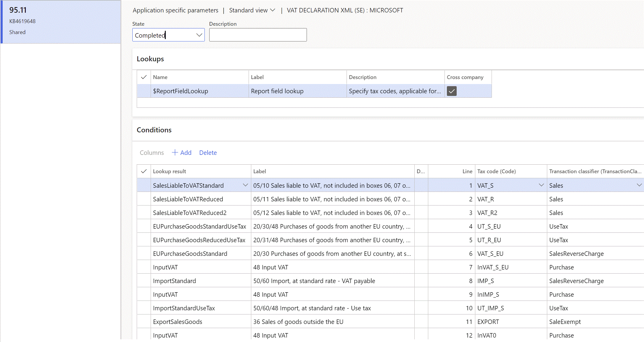
Task: Click the UT_S_EU tax code cell
Action: (x=511, y=227)
